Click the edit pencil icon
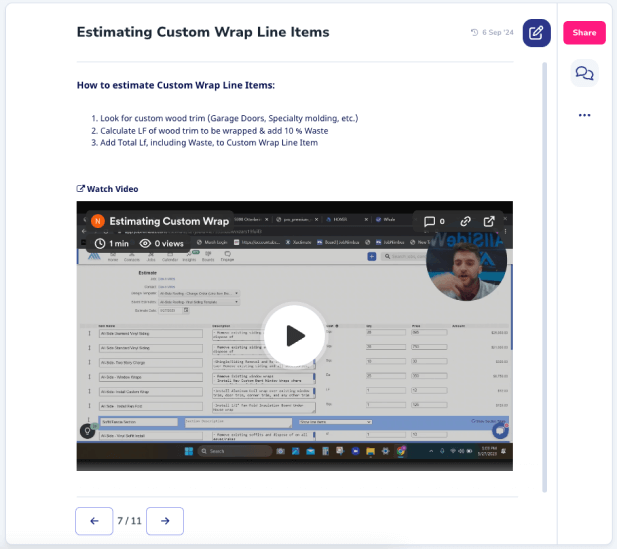 (536, 33)
